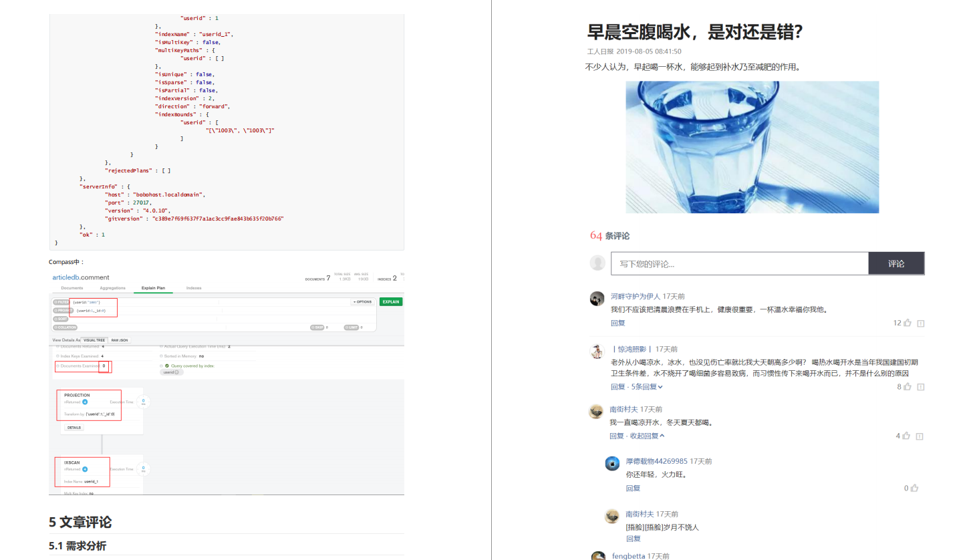Image resolution: width=979 pixels, height=560 pixels.
Task: Click the thumbs-up icon on 河畔守护为伊人's comment
Action: 906,322
